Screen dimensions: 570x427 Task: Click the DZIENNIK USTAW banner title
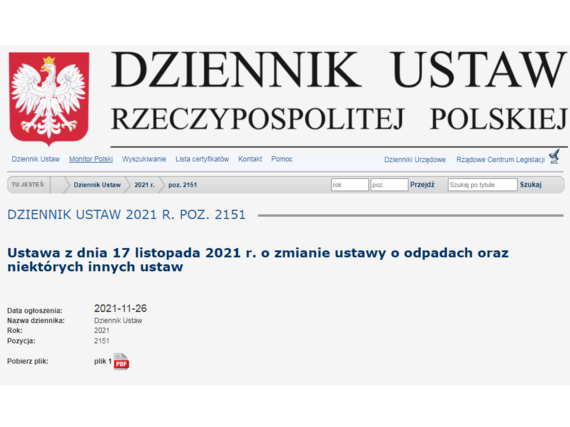(339, 70)
